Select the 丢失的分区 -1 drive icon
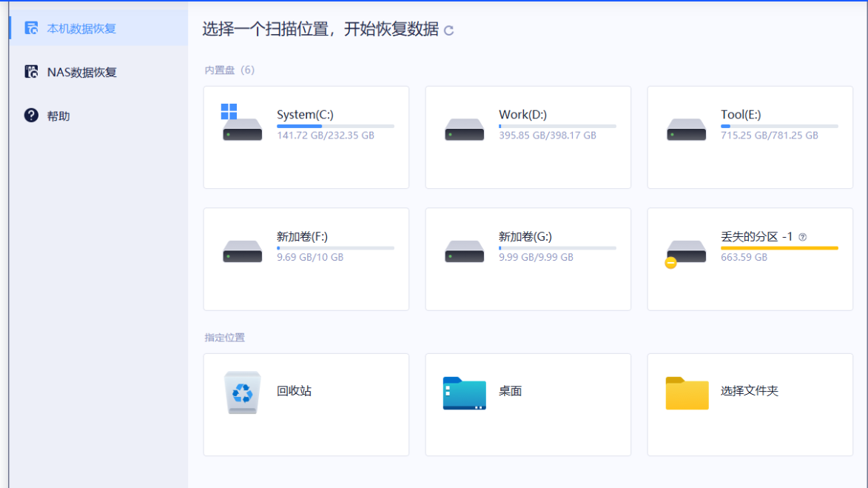Viewport: 868px width, 488px height. (x=685, y=254)
